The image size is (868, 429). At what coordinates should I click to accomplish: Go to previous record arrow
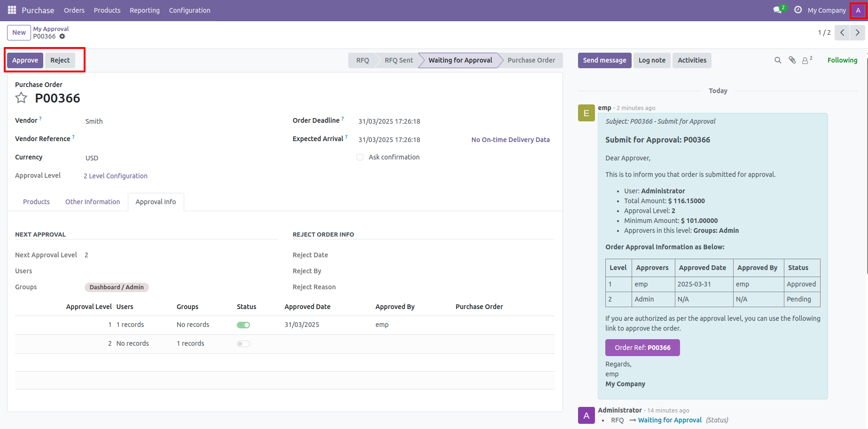[842, 32]
